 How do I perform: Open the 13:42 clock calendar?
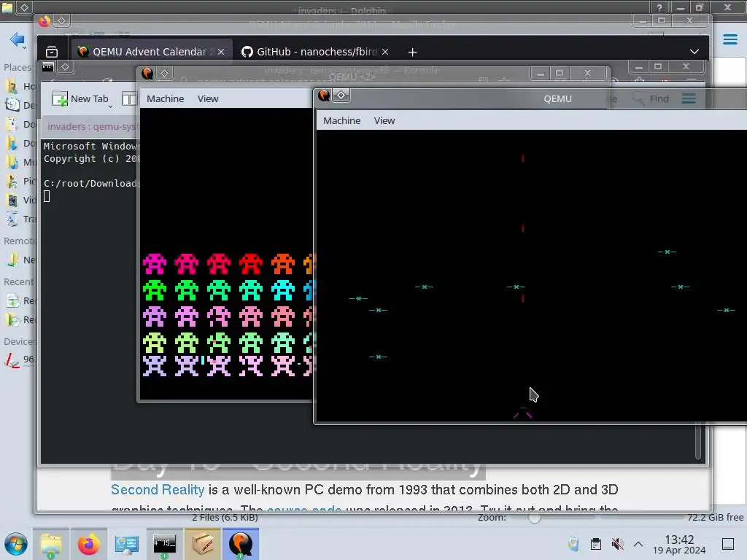(x=679, y=544)
